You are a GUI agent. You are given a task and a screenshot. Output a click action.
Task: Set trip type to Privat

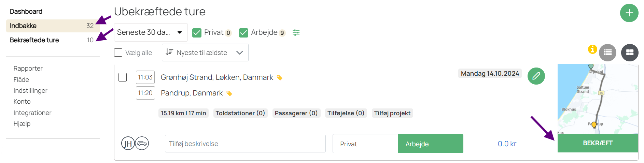(x=365, y=144)
